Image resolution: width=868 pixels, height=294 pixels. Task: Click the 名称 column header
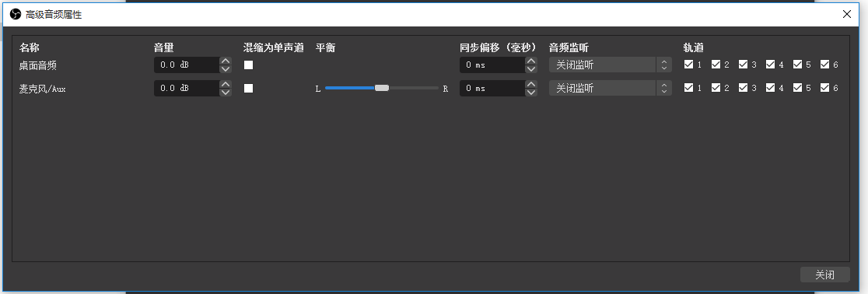(29, 47)
